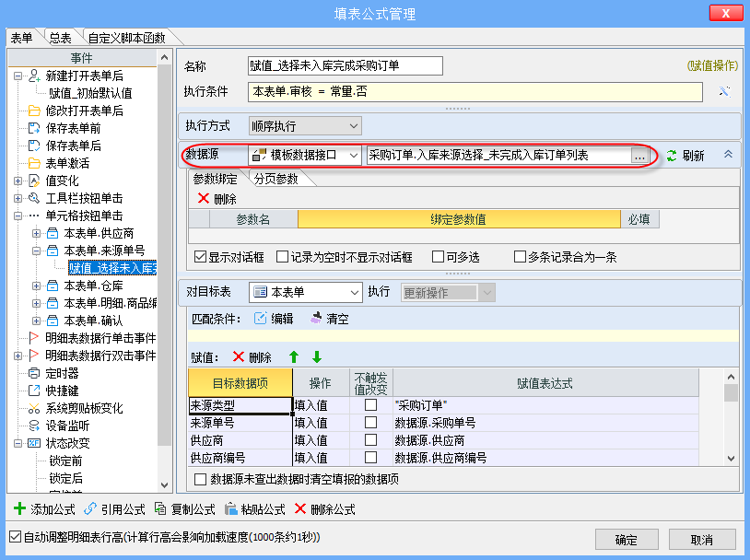
Task: Click the 名称 input field
Action: coord(346,65)
